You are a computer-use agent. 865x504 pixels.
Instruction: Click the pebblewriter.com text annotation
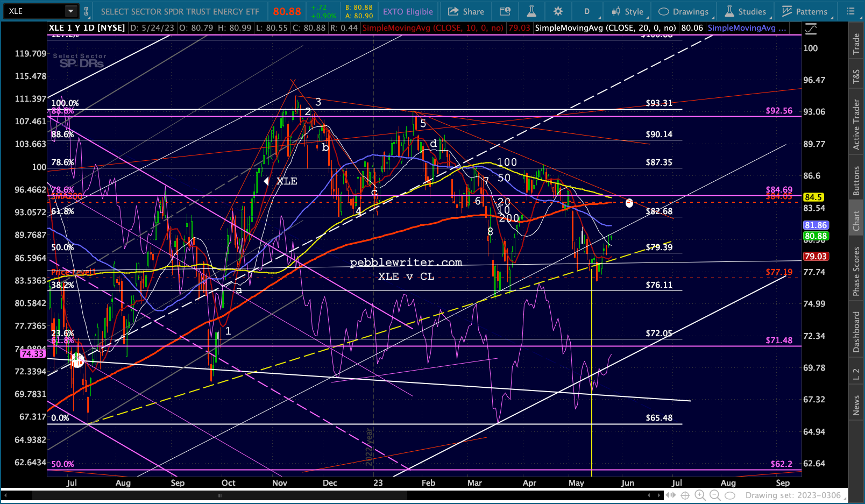click(406, 262)
